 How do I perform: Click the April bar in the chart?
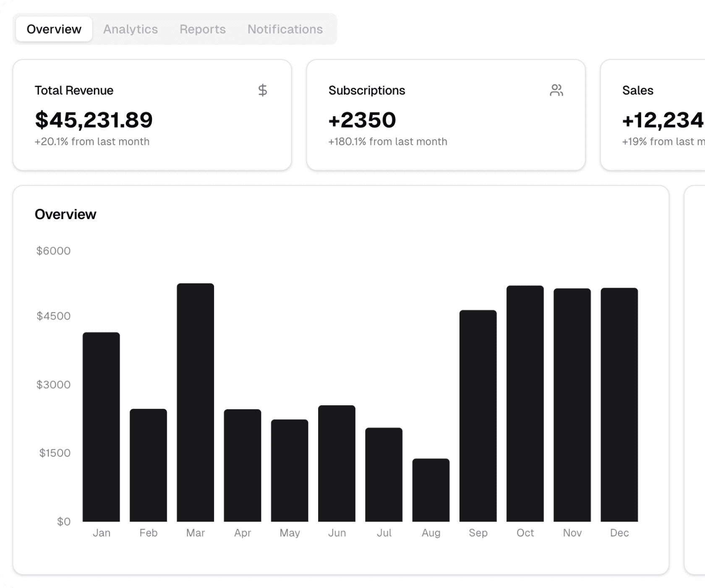(x=243, y=465)
